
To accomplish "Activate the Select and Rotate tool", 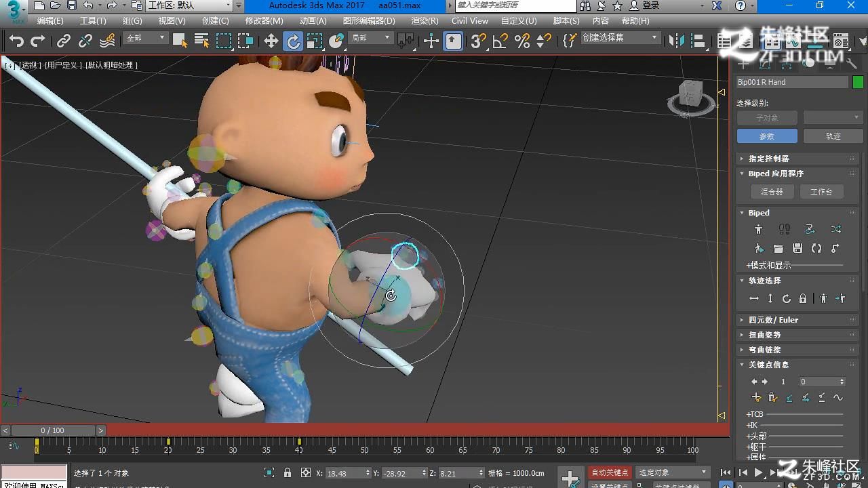I will pyautogui.click(x=293, y=41).
